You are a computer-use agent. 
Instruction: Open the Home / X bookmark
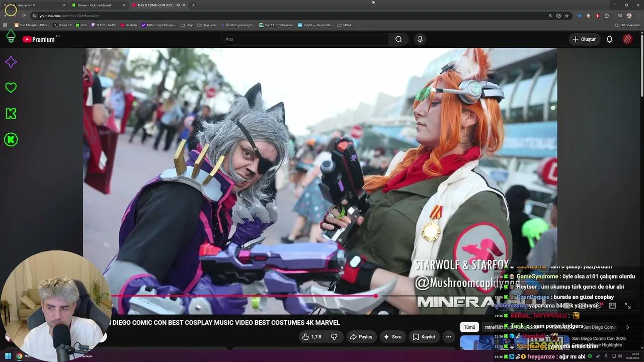62,25
